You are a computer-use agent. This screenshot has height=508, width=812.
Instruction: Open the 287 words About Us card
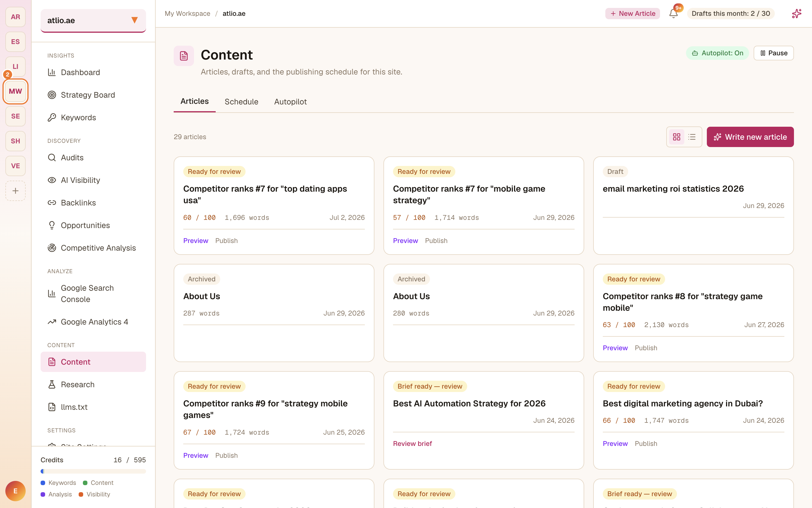tap(274, 313)
